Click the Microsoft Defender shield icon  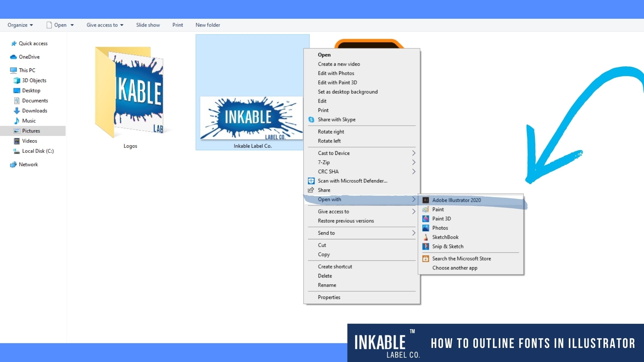(311, 181)
